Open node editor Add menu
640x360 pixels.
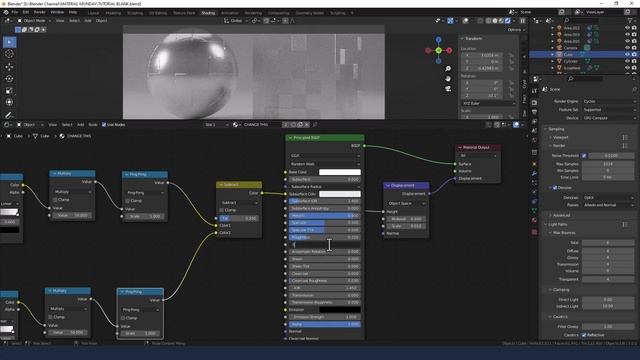point(80,125)
